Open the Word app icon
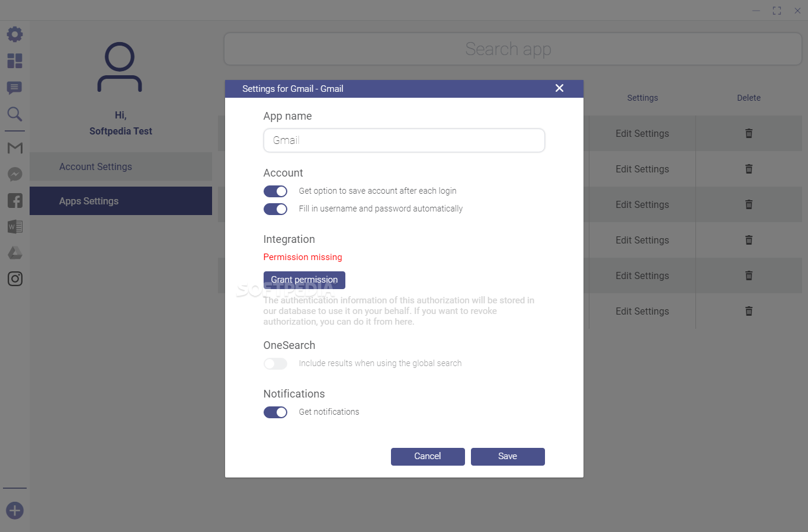 pos(15,226)
